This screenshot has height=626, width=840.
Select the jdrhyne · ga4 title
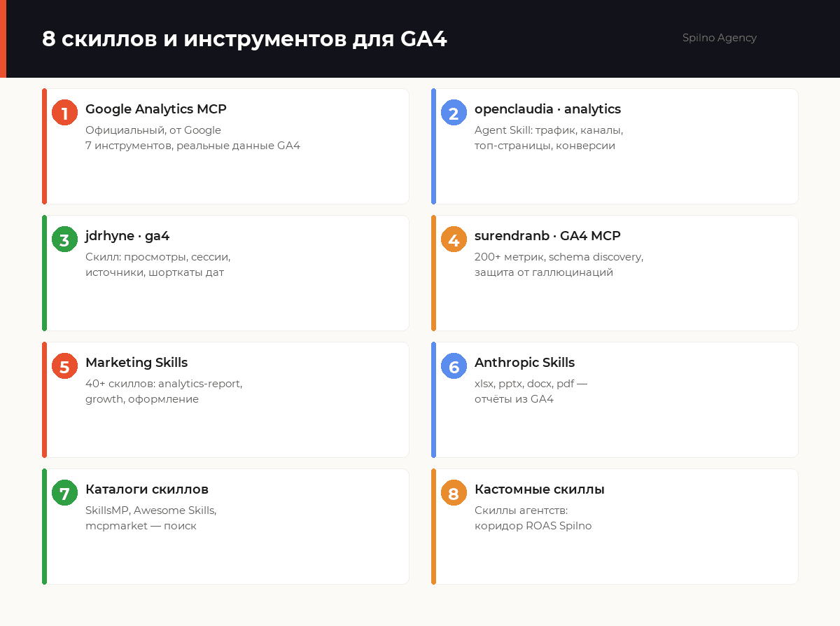(x=127, y=236)
